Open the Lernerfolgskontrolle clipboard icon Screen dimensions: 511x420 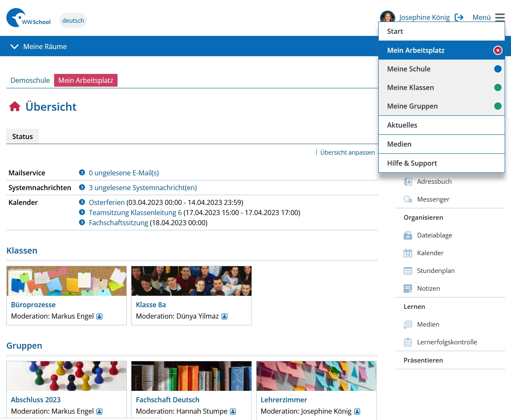coord(408,342)
